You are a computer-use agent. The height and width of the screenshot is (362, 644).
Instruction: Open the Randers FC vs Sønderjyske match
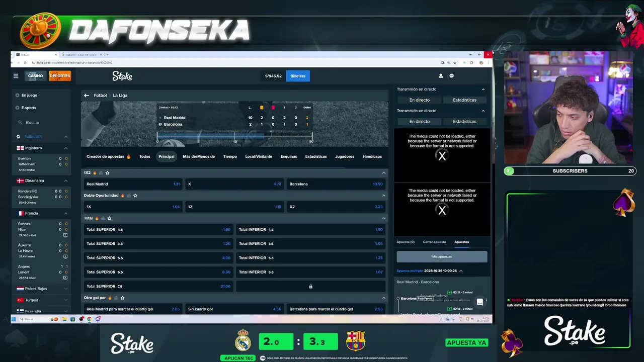(x=40, y=196)
